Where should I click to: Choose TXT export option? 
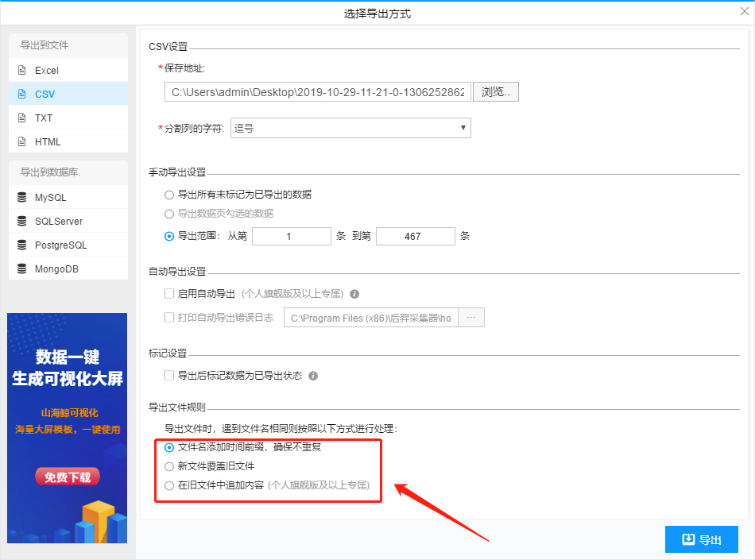pos(68,118)
